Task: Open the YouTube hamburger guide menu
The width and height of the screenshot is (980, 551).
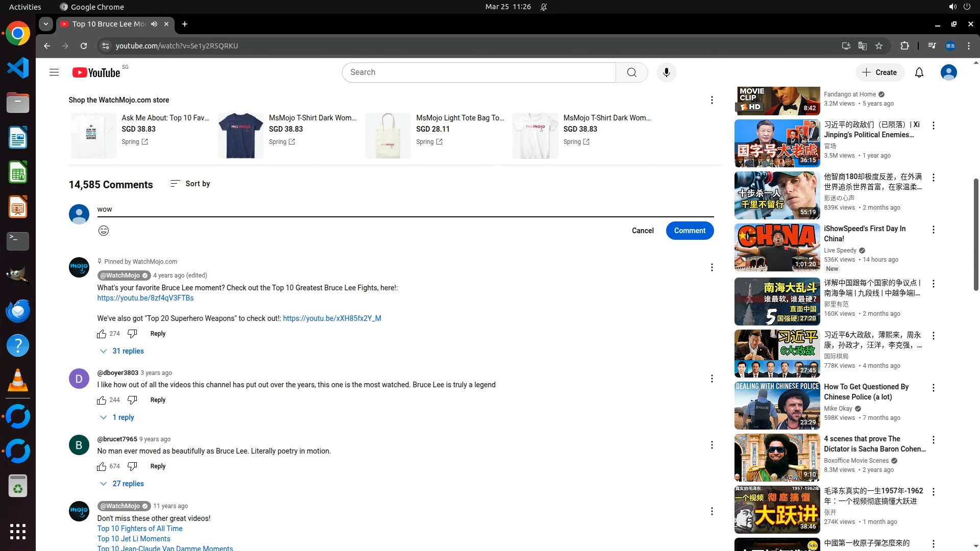Action: coord(54,72)
